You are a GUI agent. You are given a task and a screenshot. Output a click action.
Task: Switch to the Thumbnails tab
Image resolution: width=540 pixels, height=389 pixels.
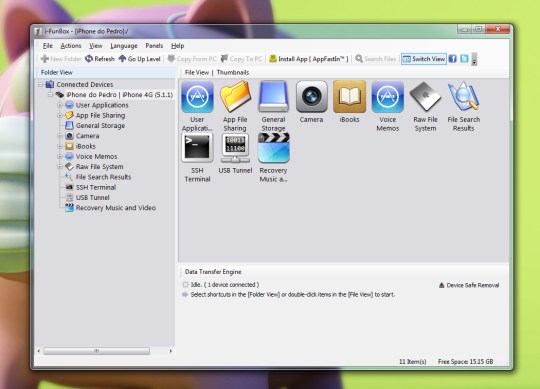tap(233, 72)
